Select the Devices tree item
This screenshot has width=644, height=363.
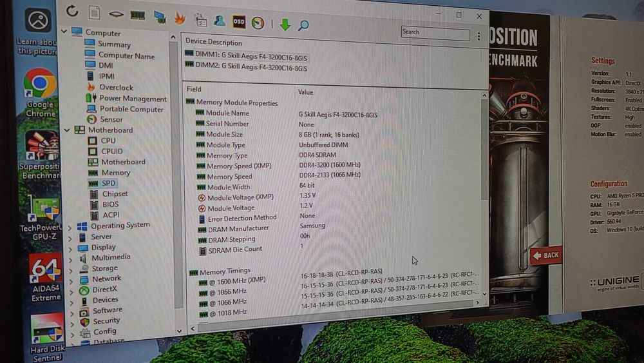click(x=105, y=300)
